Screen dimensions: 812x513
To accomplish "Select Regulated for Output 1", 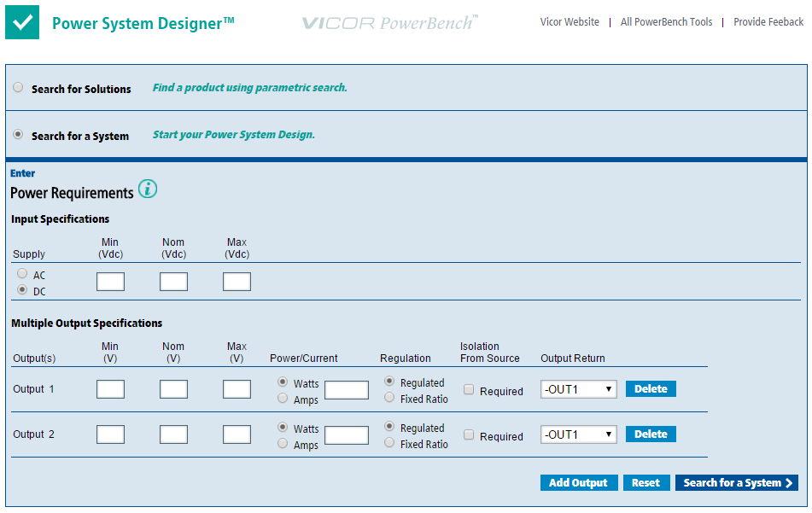I will pyautogui.click(x=389, y=382).
